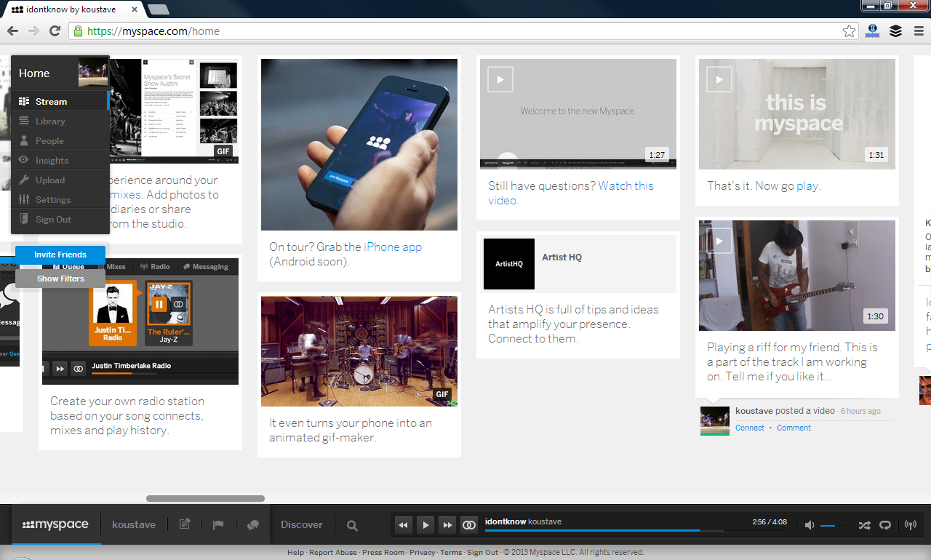Open search with the magnifier icon
Image resolution: width=931 pixels, height=560 pixels.
tap(352, 525)
